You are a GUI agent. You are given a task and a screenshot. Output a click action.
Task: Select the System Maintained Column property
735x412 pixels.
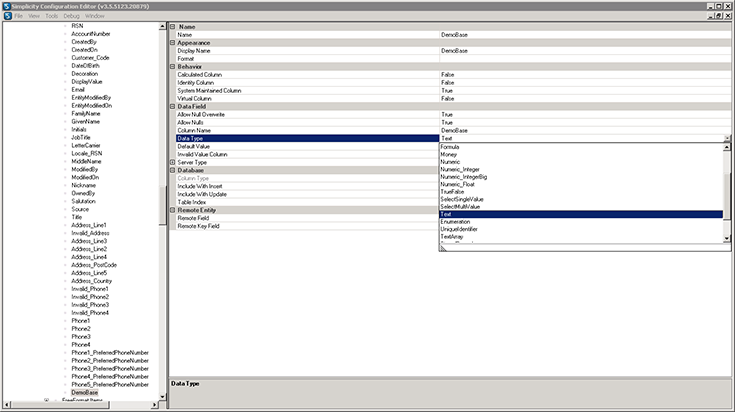tap(308, 90)
